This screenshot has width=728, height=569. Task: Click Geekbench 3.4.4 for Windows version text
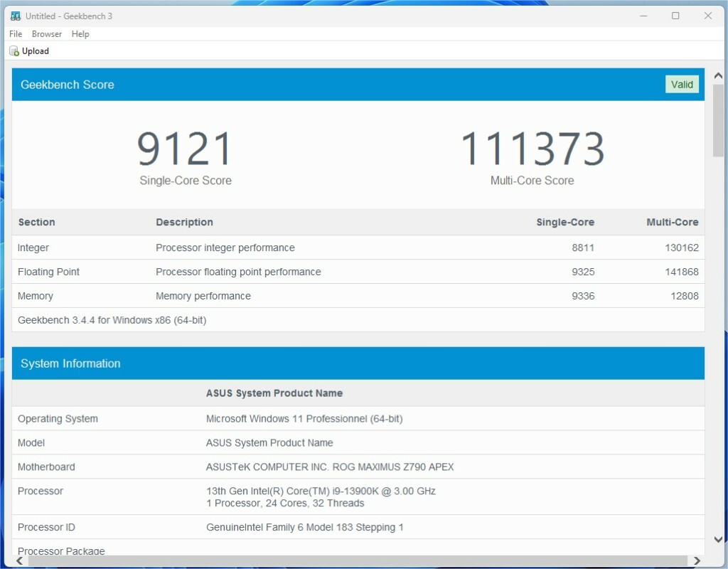[x=112, y=320]
